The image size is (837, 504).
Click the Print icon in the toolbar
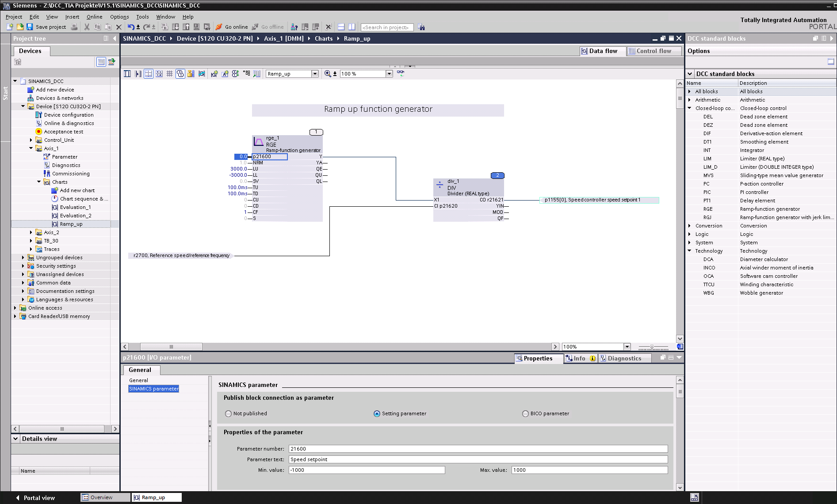tap(73, 27)
